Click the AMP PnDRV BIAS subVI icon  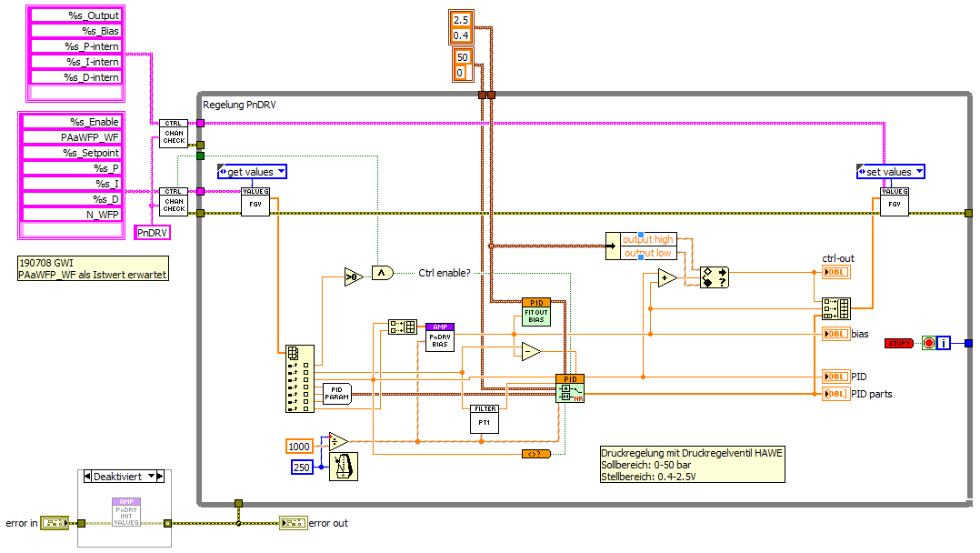click(440, 337)
